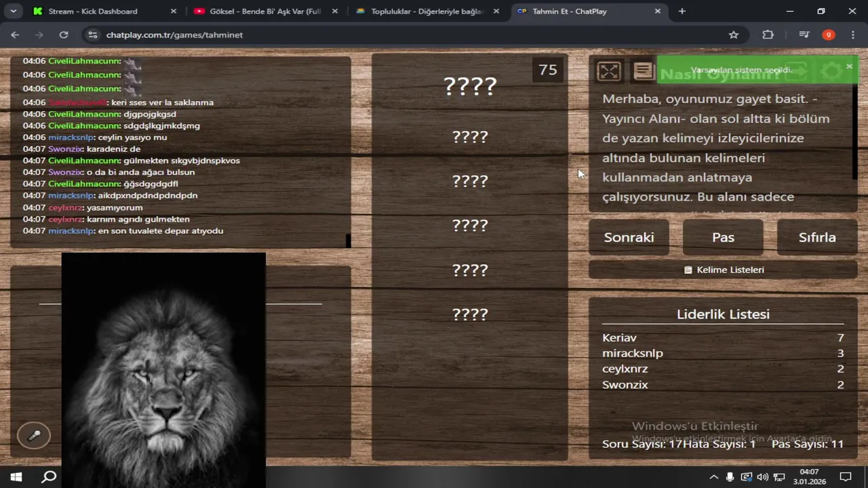This screenshot has height=488, width=868.
Task: Click chat message 'yasamıyorum'
Action: (115, 207)
